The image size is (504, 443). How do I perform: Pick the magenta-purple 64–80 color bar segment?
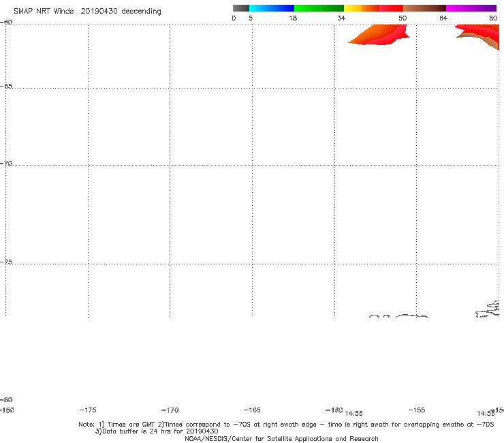(471, 8)
